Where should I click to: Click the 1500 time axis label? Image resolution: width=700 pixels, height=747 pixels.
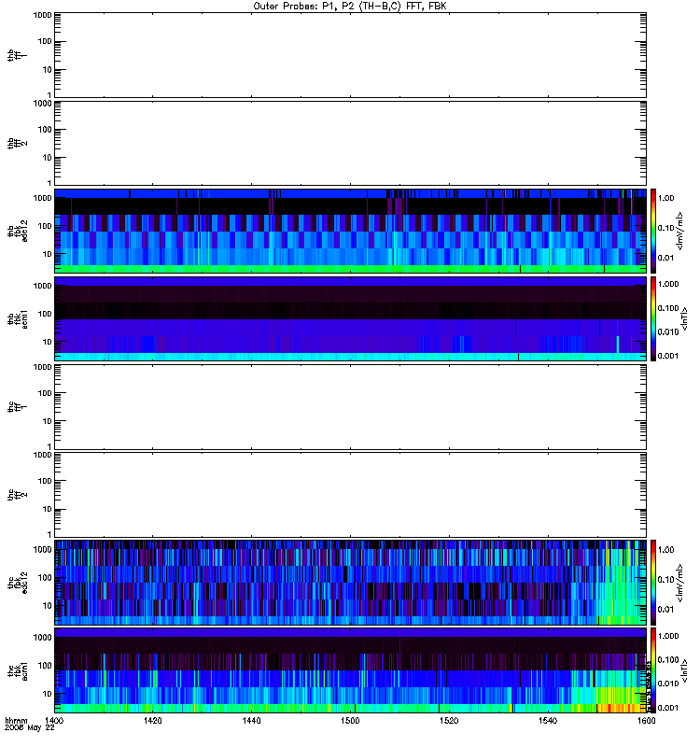(350, 721)
